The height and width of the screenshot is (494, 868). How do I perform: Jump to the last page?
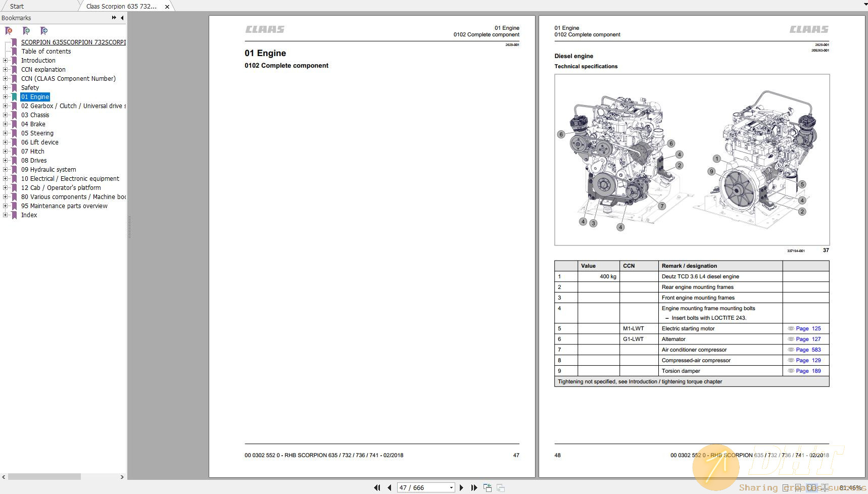(474, 487)
